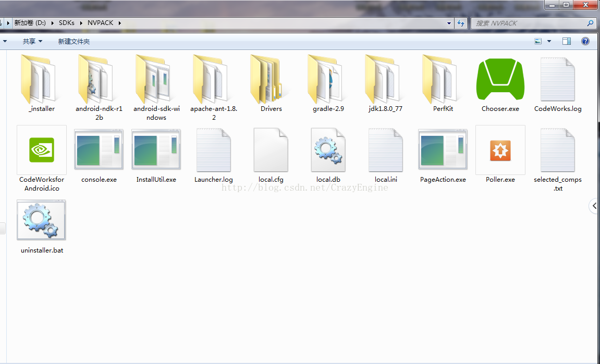Click the local.db file name label
This screenshot has width=600, height=364.
coord(328,179)
